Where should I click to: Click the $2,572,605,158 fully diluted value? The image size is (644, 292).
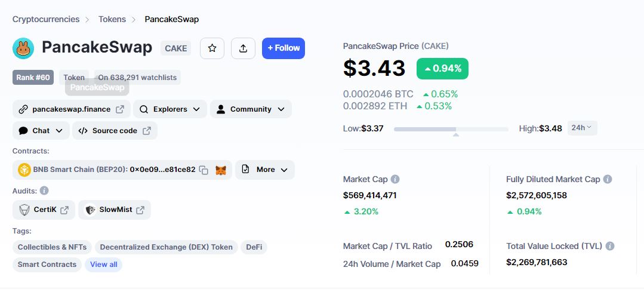[537, 195]
